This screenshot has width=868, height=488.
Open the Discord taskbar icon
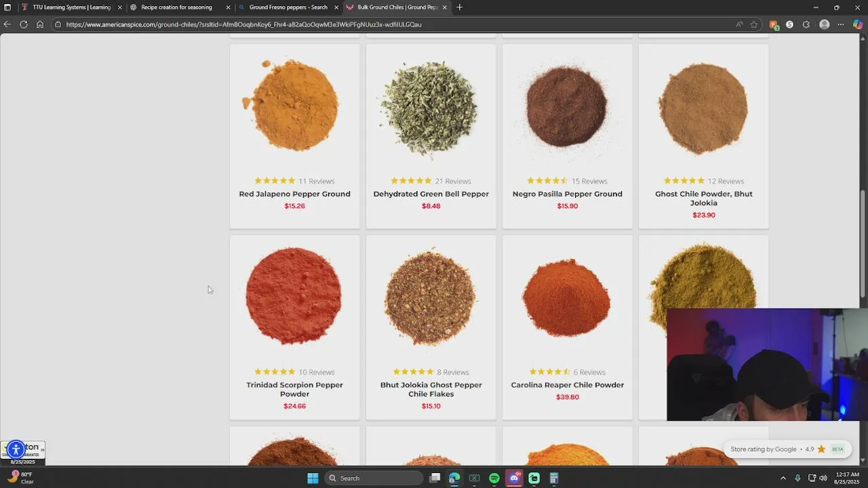(514, 478)
